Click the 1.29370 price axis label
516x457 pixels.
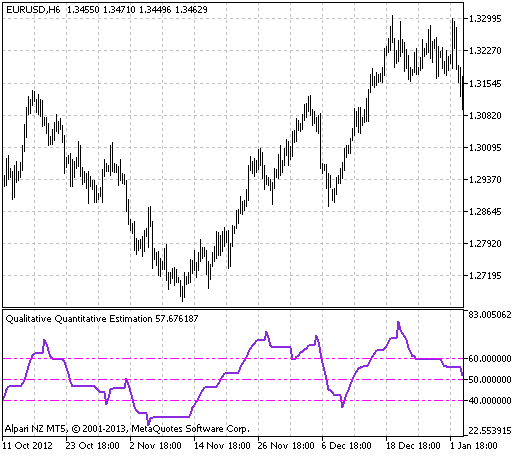[485, 180]
